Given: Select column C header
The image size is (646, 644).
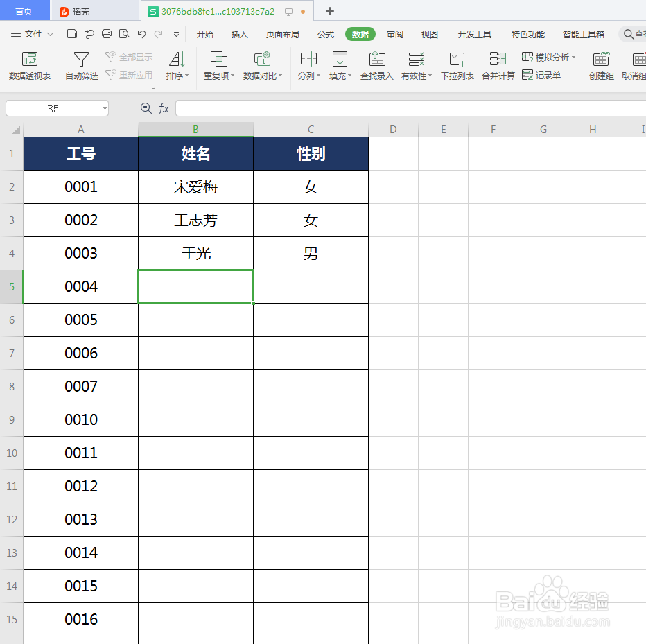Looking at the screenshot, I should 311,130.
